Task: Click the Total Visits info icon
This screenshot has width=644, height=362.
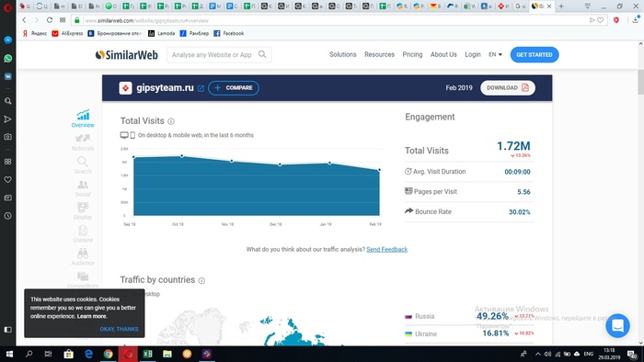Action: 171,121
